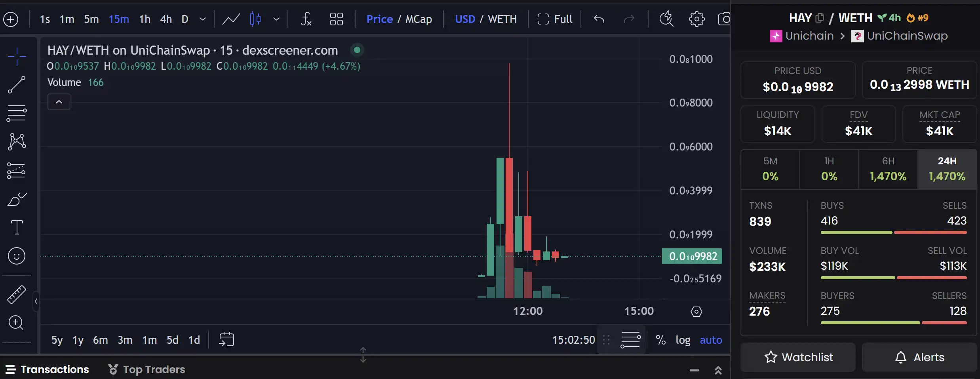Screen dimensions: 980x379
Task: Toggle auto price scaling
Action: click(x=710, y=340)
